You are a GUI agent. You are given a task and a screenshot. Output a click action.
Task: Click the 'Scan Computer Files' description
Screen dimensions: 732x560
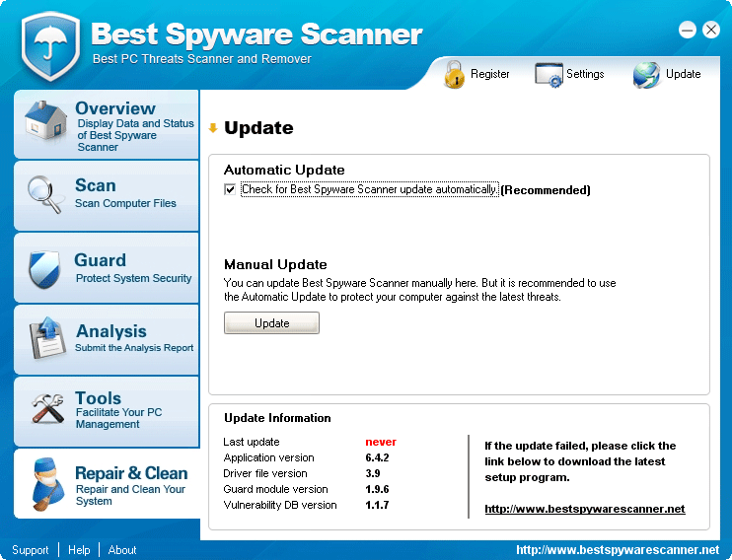point(125,203)
